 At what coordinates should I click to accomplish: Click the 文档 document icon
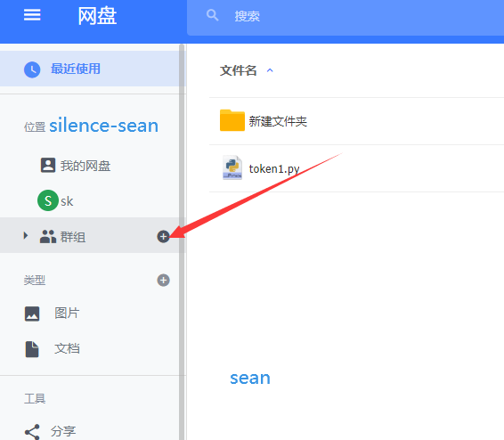(32, 349)
